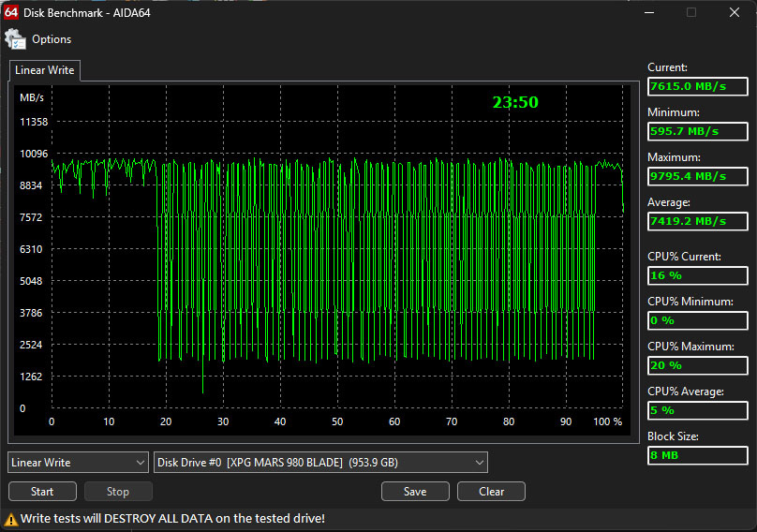Click the 10096 axis label
The image size is (757, 532).
[x=34, y=154]
